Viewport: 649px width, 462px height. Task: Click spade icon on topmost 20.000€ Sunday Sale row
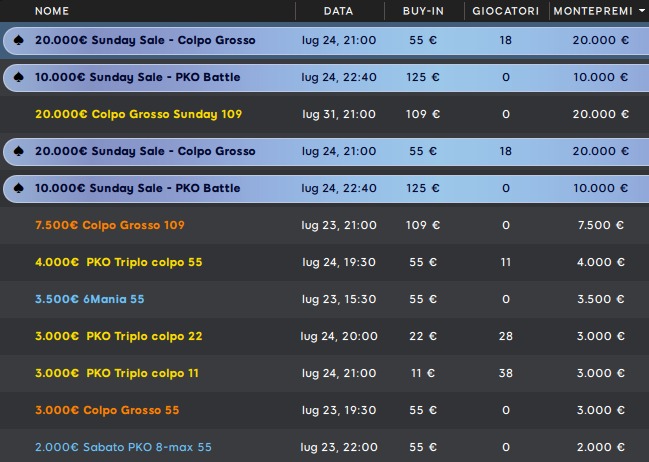pos(19,41)
